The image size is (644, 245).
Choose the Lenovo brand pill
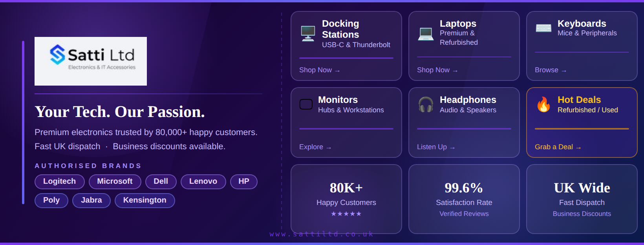click(x=203, y=181)
